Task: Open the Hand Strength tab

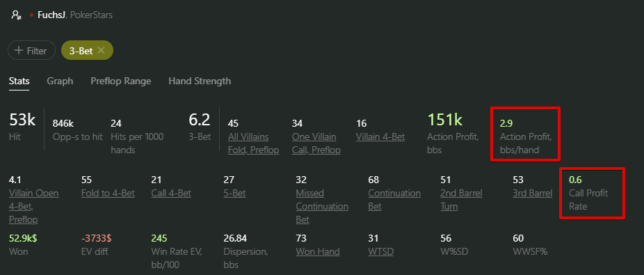Action: (200, 81)
